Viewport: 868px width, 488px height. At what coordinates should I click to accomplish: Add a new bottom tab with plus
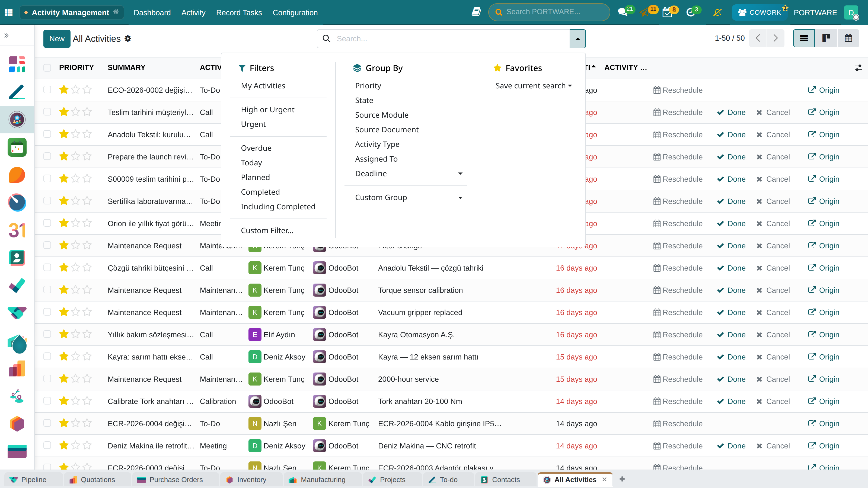point(622,479)
